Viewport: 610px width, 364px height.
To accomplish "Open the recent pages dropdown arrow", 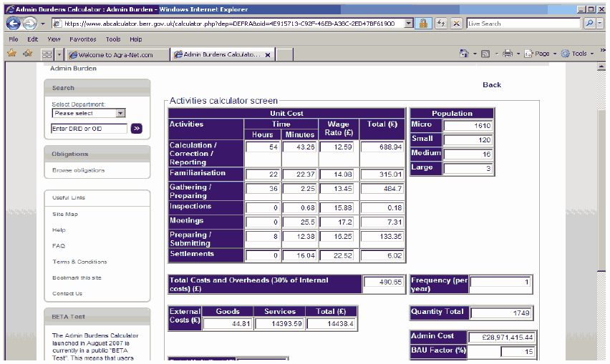I will point(43,24).
